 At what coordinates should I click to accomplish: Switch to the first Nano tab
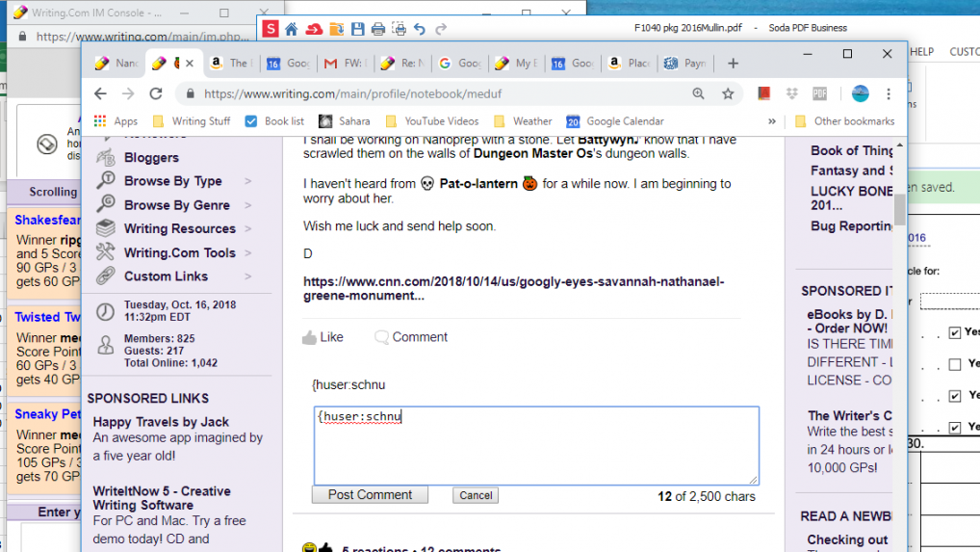tap(116, 64)
